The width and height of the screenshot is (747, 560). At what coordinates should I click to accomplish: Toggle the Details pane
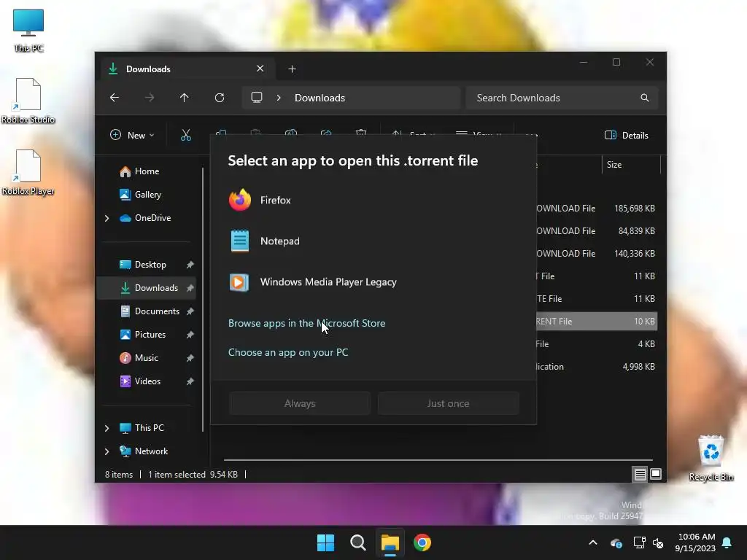pos(627,135)
